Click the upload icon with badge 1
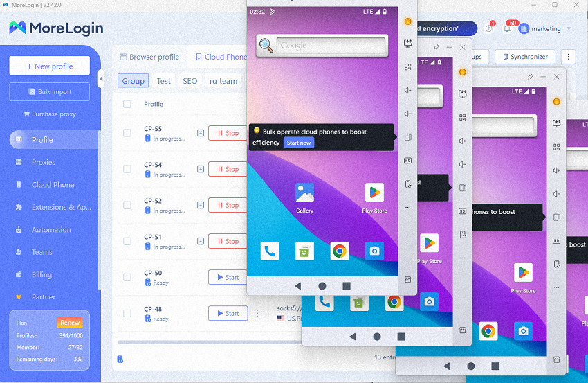Screen dimensions: 588x383 488,28
